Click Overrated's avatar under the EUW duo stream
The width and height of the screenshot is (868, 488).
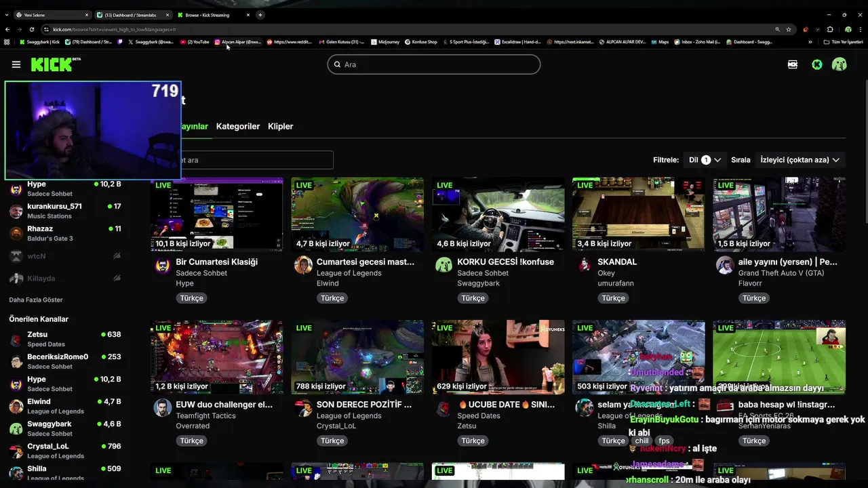[x=163, y=408]
